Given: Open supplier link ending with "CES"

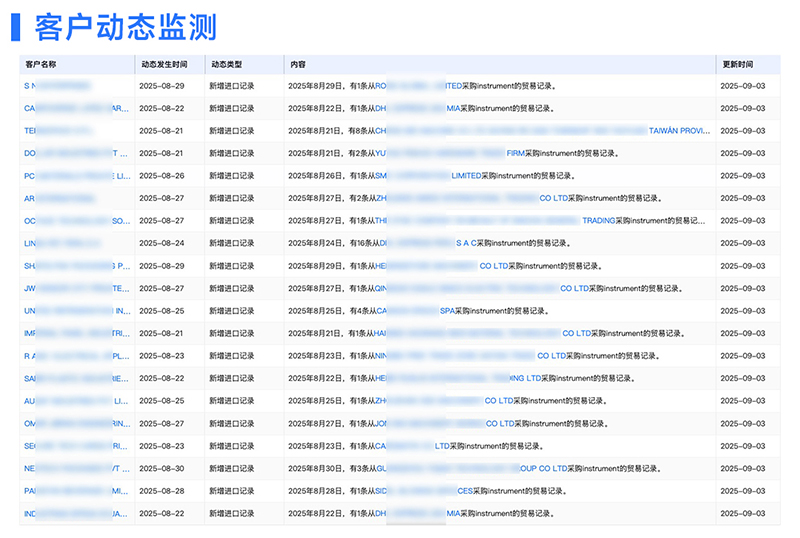Looking at the screenshot, I should tap(424, 491).
